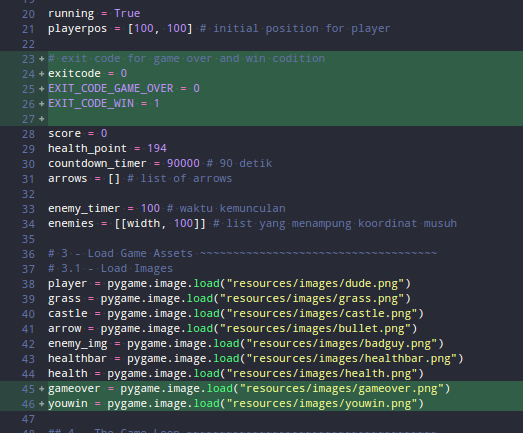Click the comment 'exit code for game over'
Screen dimensions: 523x433
click(137, 58)
